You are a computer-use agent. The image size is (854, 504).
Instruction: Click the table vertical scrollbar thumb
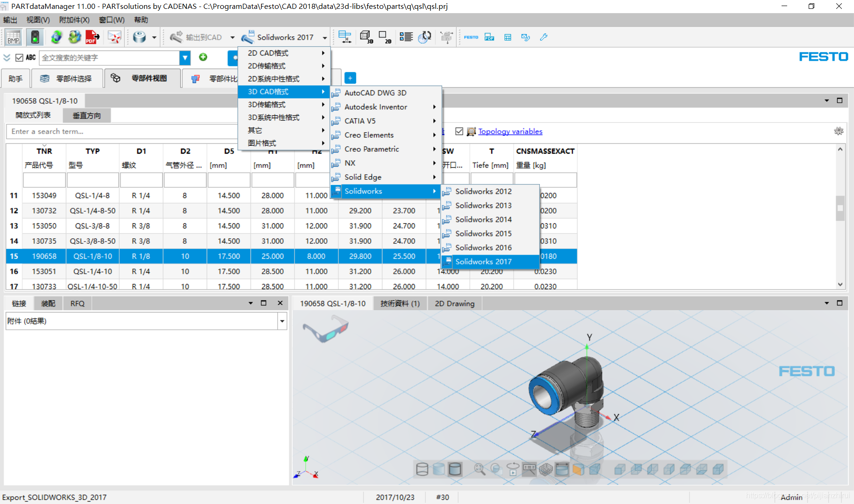(840, 208)
